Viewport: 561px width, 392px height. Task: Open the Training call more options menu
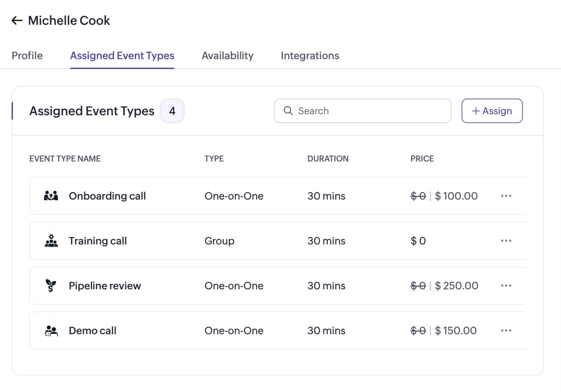coord(506,241)
